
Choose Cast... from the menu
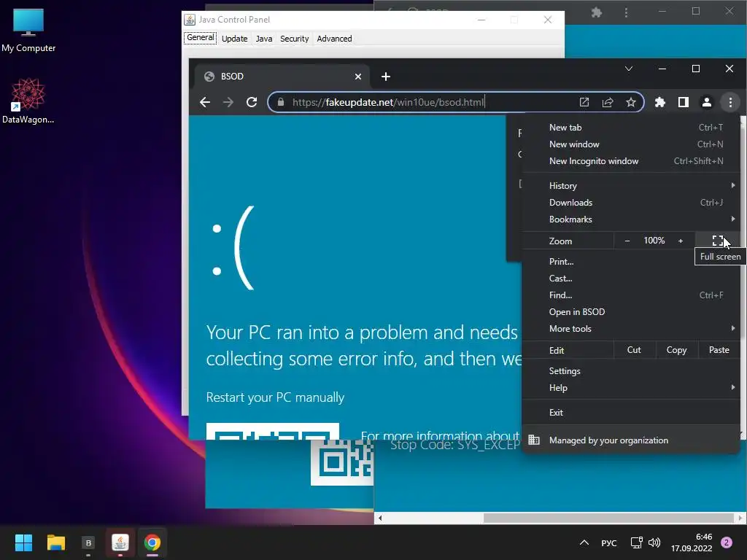[631, 278]
